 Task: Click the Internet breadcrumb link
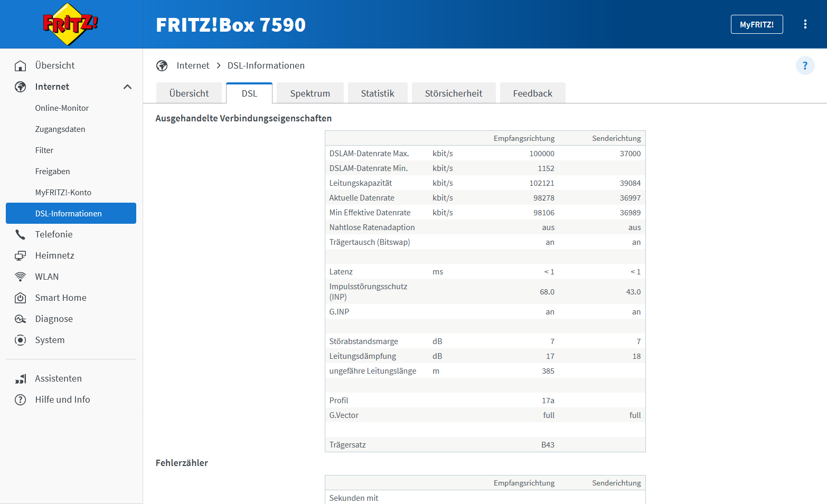pyautogui.click(x=193, y=65)
